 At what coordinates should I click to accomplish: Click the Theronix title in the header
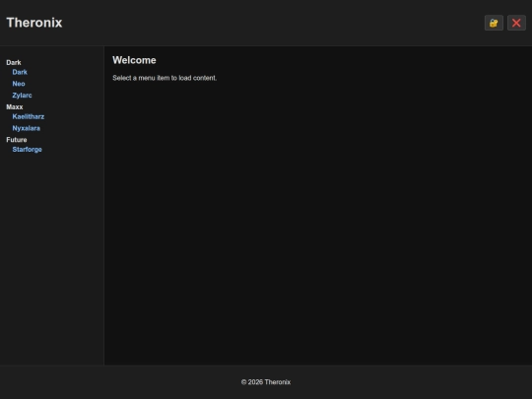click(34, 23)
